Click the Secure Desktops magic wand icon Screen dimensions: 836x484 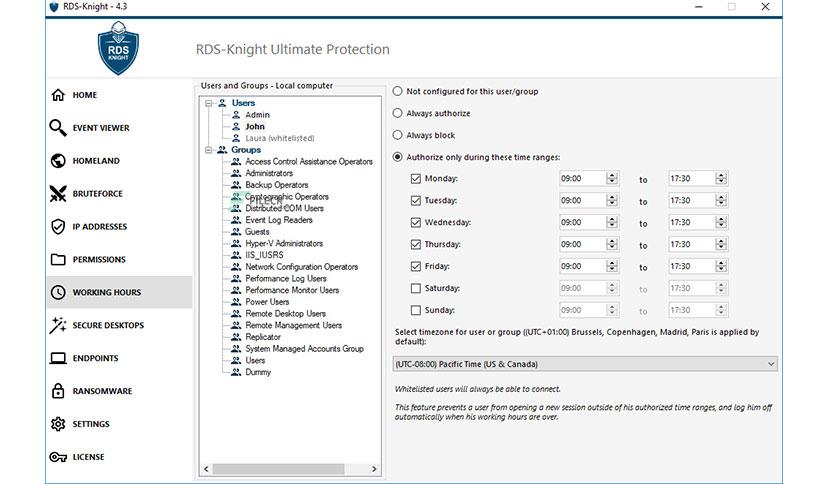point(58,325)
